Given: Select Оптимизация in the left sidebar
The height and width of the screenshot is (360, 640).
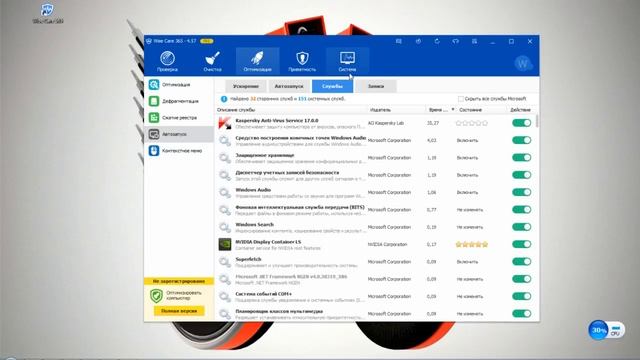Looking at the screenshot, I should point(179,84).
